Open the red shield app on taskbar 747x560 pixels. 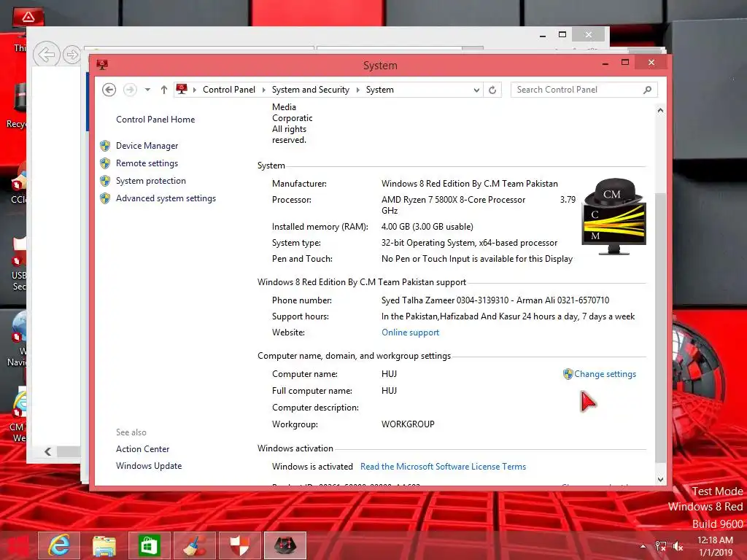[x=239, y=545]
